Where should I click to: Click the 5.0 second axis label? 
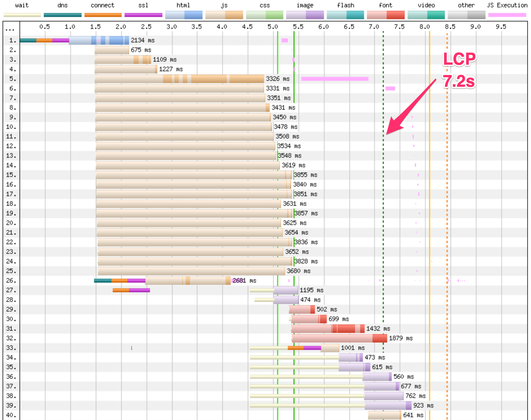(273, 27)
